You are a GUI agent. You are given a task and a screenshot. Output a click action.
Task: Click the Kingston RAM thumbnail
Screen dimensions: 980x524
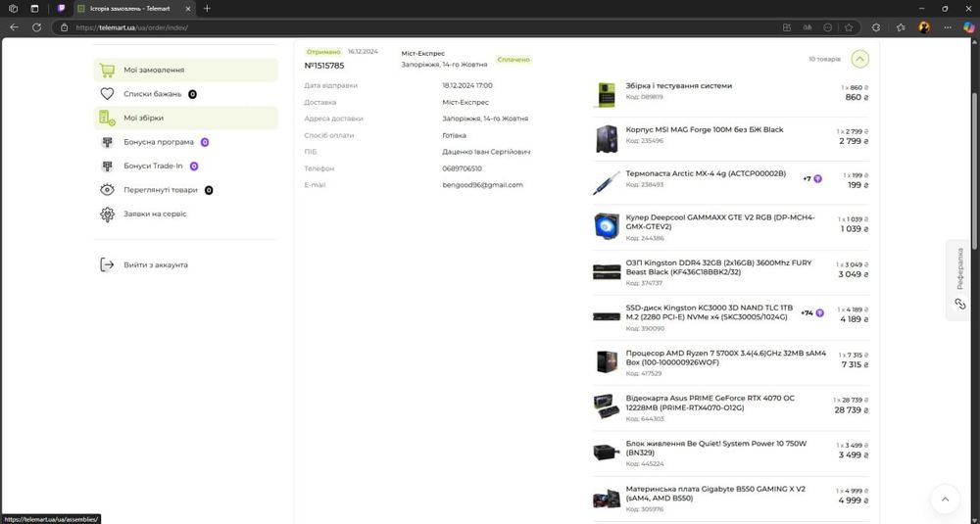pos(607,271)
